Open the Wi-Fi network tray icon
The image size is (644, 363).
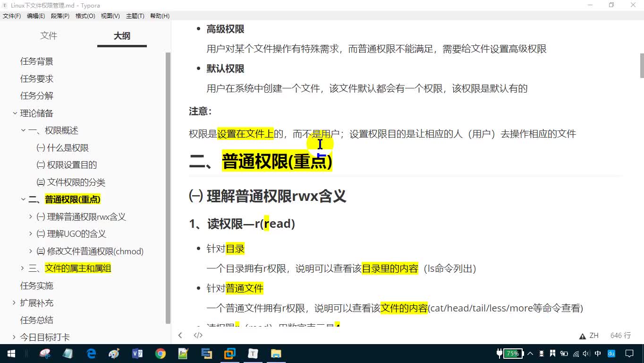tap(576, 354)
